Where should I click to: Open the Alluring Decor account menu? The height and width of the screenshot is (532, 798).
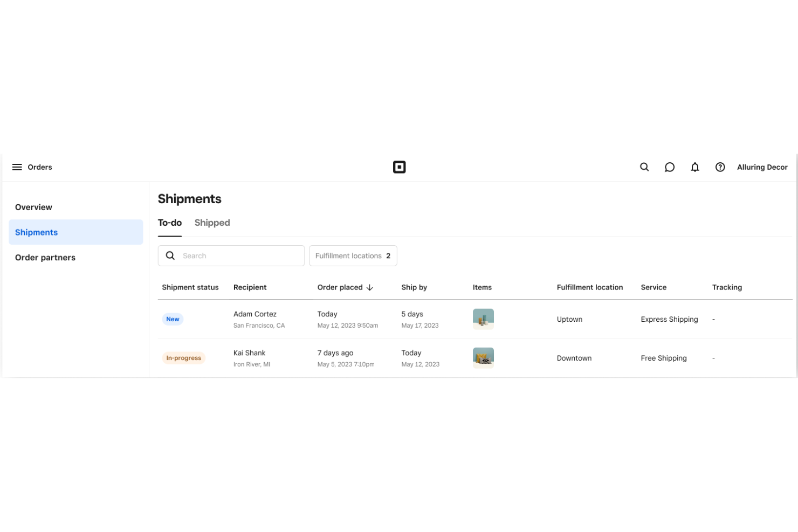[x=762, y=167]
